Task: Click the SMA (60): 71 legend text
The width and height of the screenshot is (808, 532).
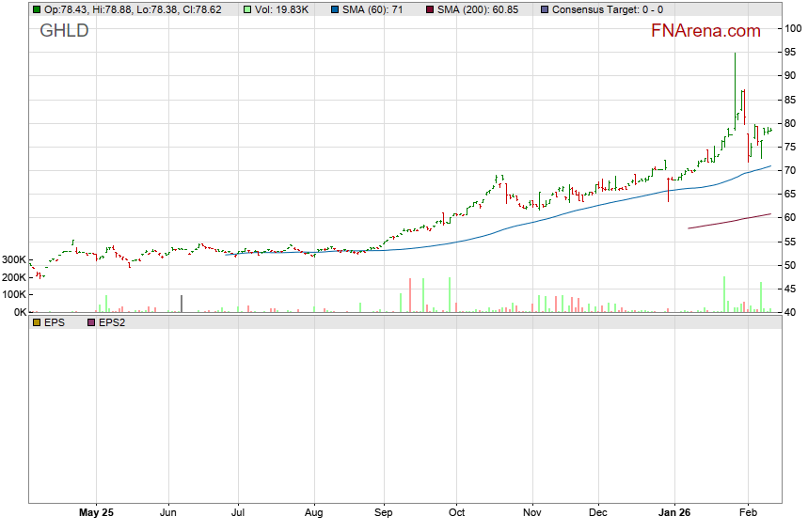Action: click(378, 9)
